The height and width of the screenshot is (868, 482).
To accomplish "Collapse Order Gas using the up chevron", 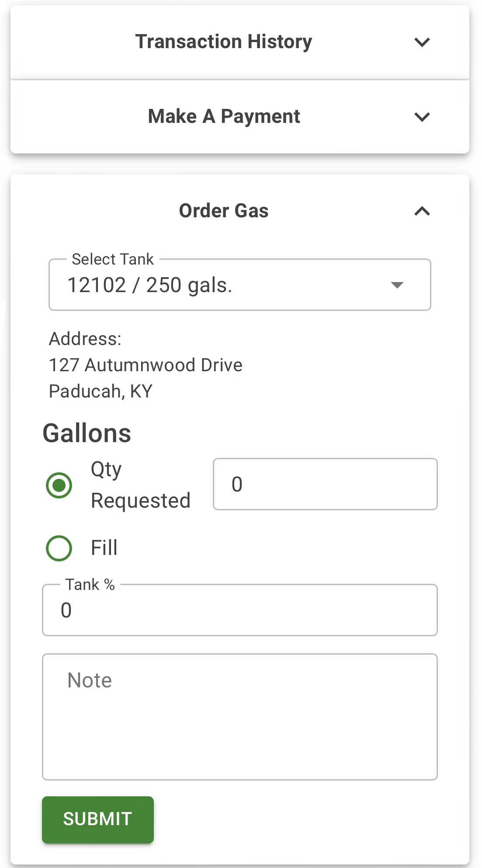I will click(422, 211).
